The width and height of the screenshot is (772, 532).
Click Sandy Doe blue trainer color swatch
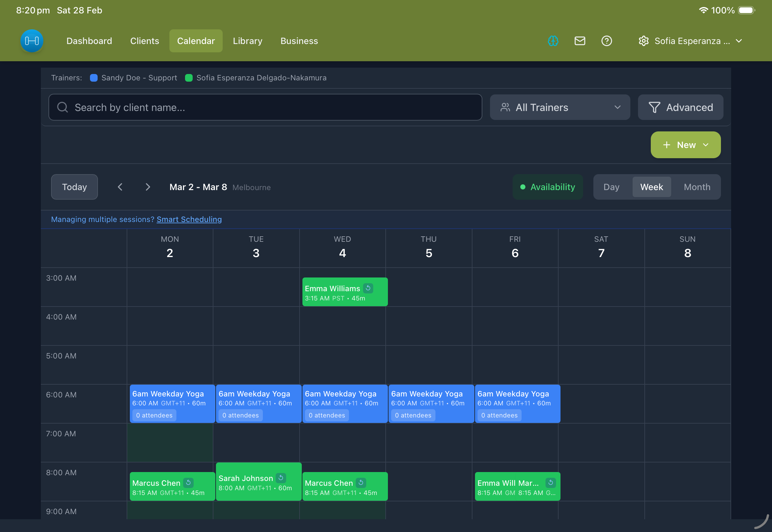click(94, 78)
